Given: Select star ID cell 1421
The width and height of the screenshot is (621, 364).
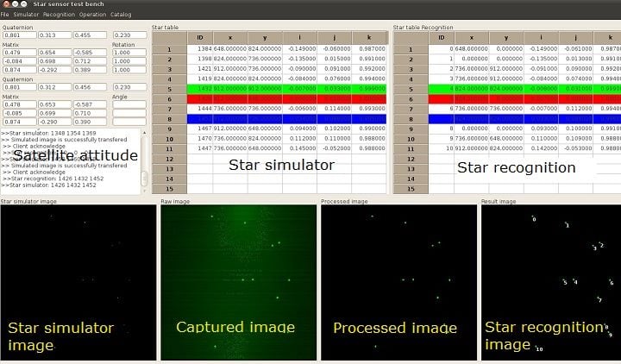Looking at the screenshot, I should click(200, 68).
